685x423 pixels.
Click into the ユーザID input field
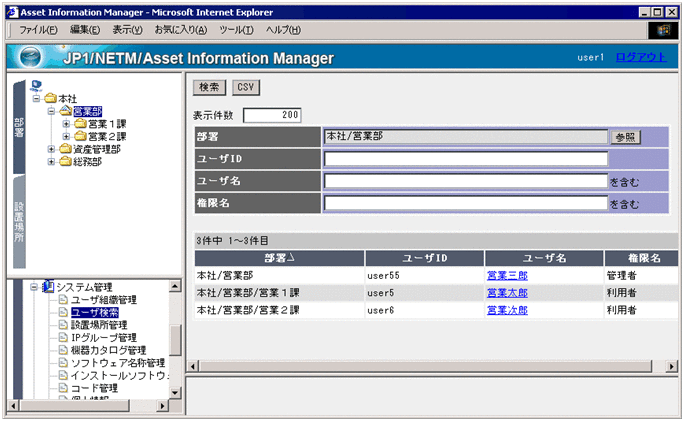pos(466,159)
